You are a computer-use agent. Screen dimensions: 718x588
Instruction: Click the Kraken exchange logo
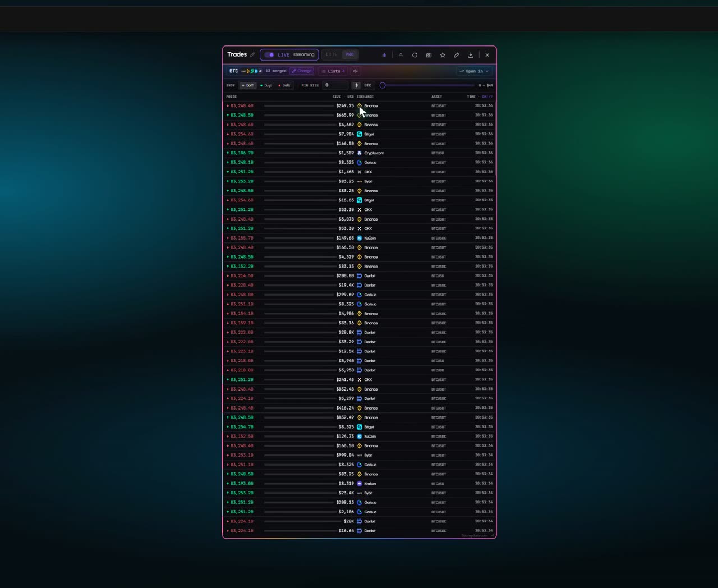pyautogui.click(x=360, y=484)
